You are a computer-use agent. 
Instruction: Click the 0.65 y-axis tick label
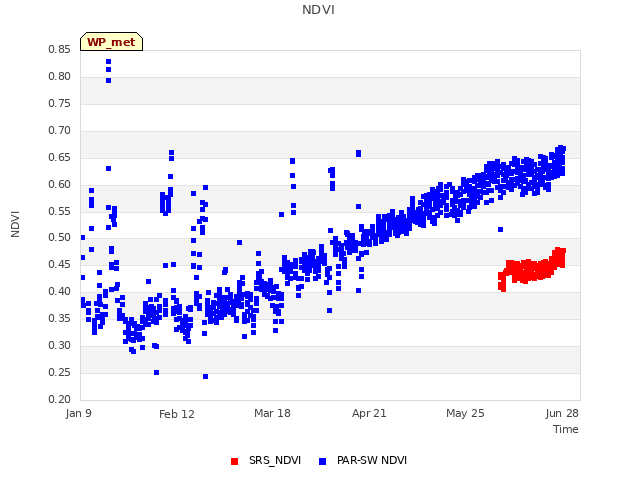(60, 157)
